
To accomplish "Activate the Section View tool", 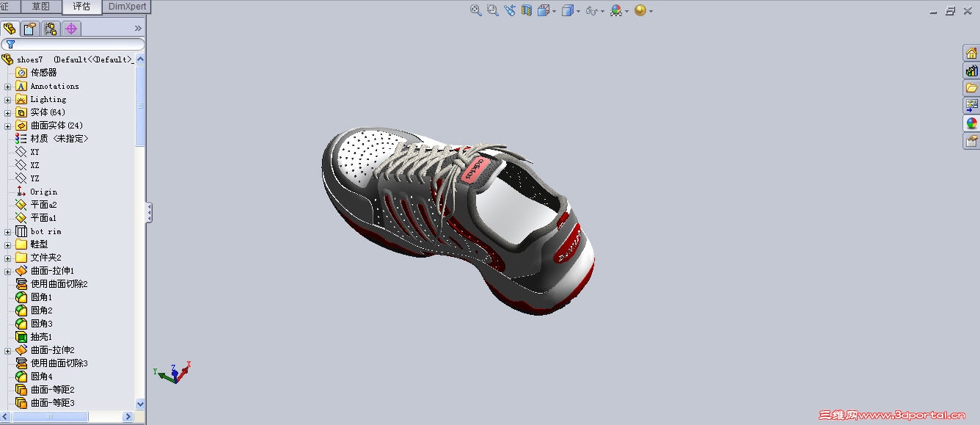I will [x=527, y=10].
